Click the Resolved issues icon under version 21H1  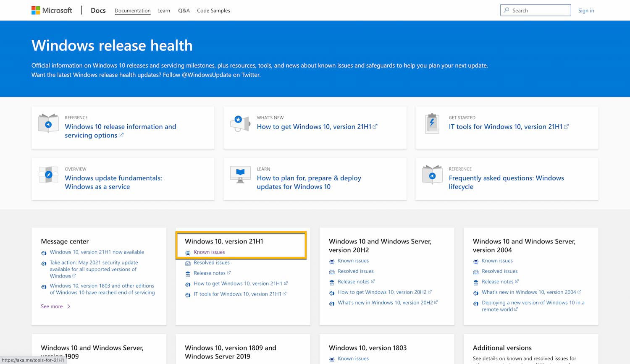(188, 263)
